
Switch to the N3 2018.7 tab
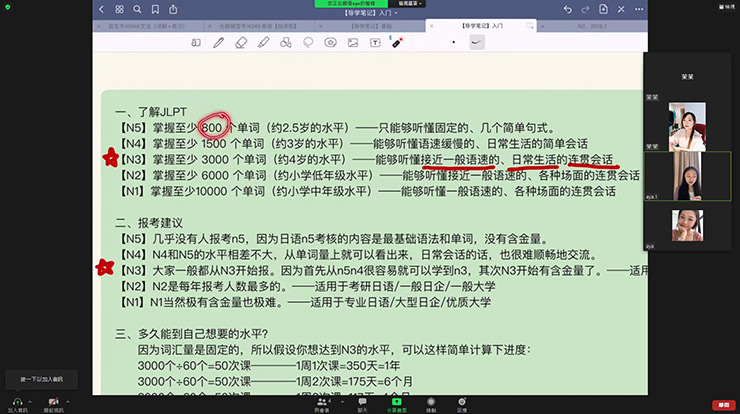592,26
